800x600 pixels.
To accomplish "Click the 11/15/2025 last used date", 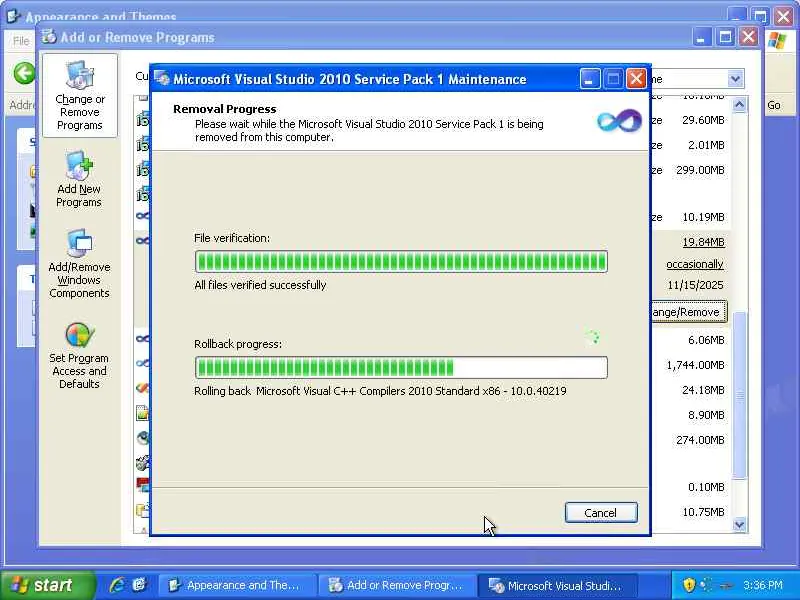I will coord(695,285).
